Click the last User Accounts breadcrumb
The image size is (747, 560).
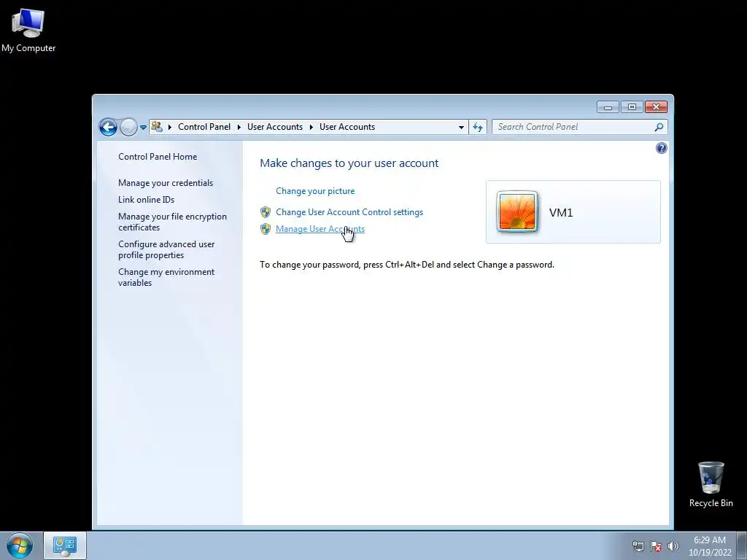[347, 127]
